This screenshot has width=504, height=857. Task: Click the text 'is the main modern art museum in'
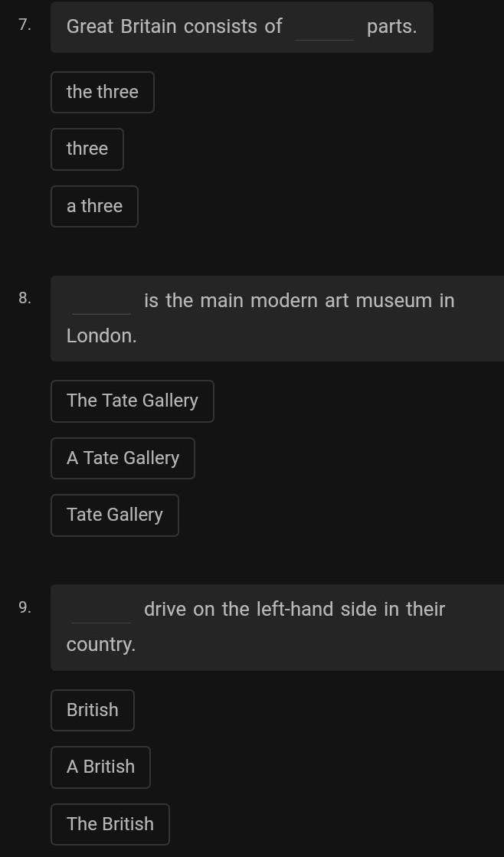coord(299,301)
